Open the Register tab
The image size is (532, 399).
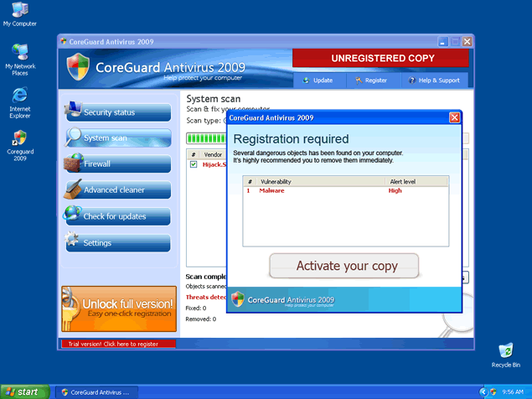pos(370,80)
